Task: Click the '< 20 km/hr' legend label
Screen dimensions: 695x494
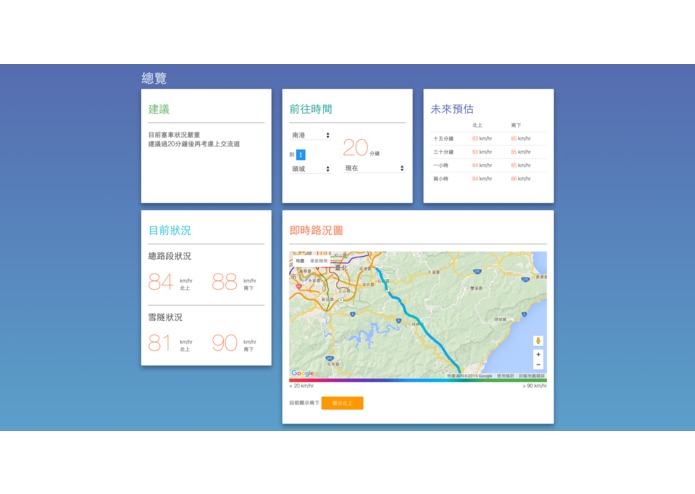Action: click(301, 386)
